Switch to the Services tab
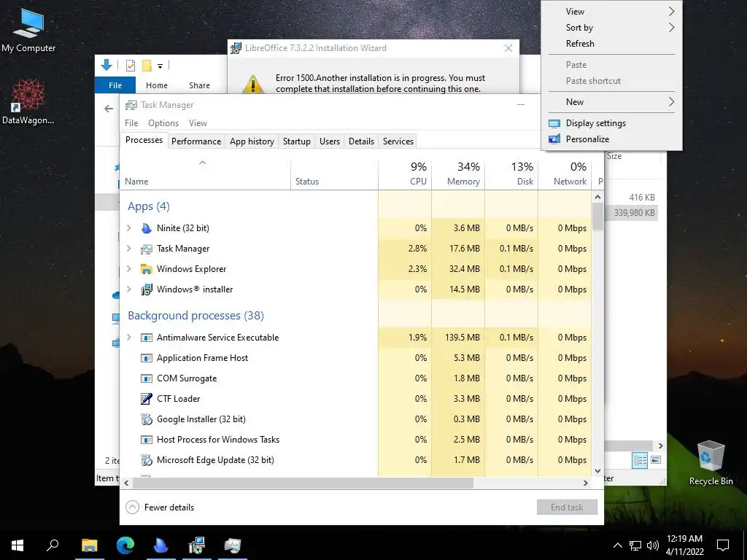The image size is (747, 560). click(398, 141)
